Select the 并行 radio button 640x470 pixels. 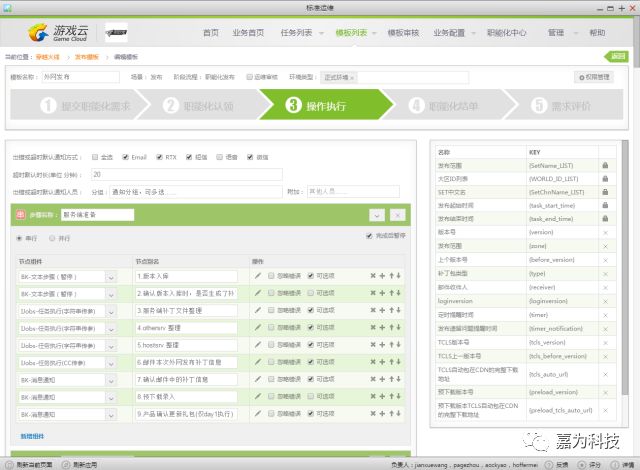(52, 239)
